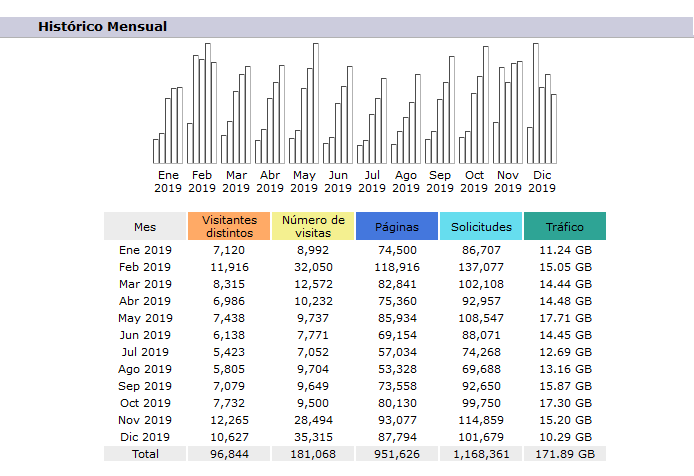
Task: Click the Ene 2019 bar group in chart
Action: [168, 126]
